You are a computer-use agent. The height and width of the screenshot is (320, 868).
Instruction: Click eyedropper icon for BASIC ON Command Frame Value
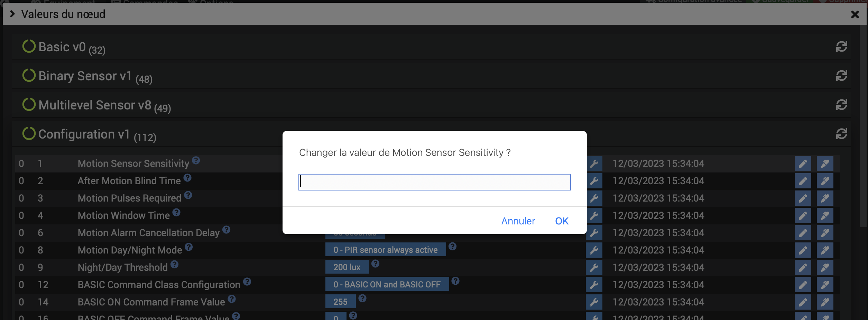point(825,302)
